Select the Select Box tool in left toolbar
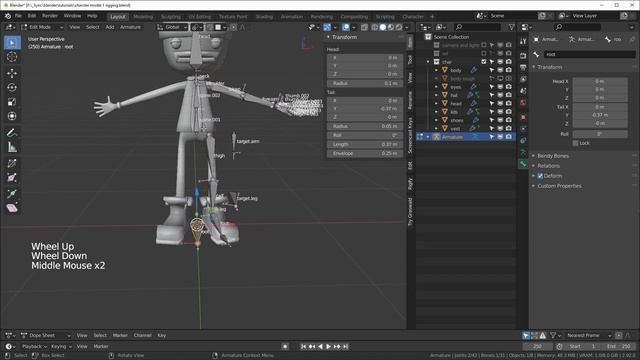The height and width of the screenshot is (360, 640). [x=12, y=43]
